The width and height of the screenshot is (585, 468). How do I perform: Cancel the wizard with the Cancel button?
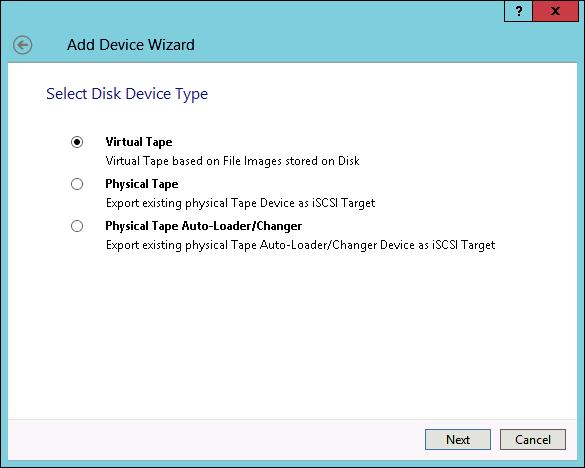tap(533, 439)
